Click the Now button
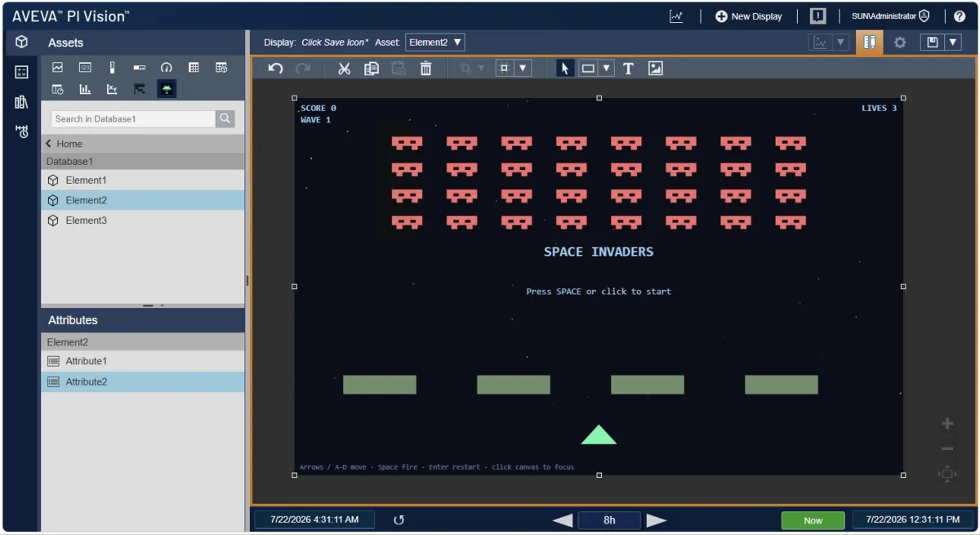 (x=813, y=520)
